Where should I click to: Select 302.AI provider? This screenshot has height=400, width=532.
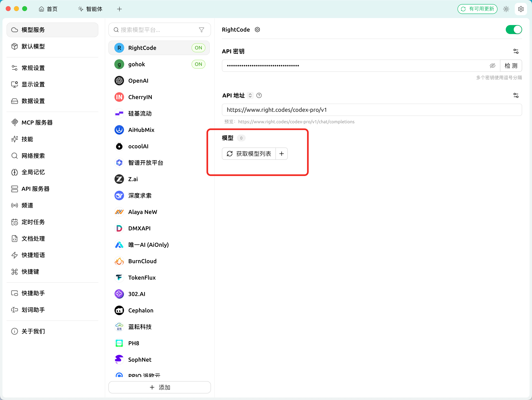click(159, 294)
